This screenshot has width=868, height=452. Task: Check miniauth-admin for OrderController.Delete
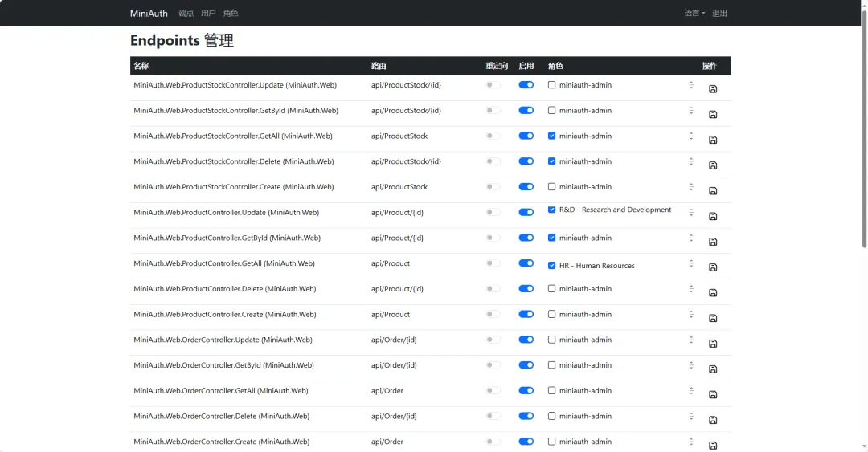tap(551, 416)
